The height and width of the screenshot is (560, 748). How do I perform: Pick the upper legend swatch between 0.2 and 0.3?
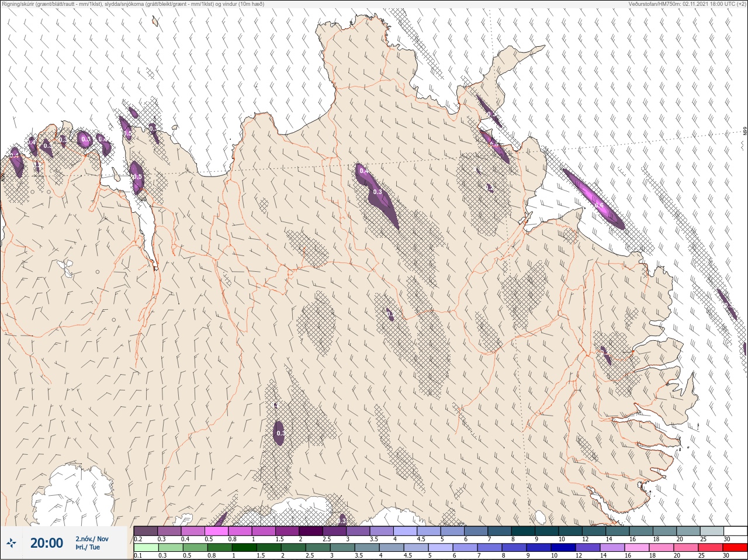click(x=146, y=531)
